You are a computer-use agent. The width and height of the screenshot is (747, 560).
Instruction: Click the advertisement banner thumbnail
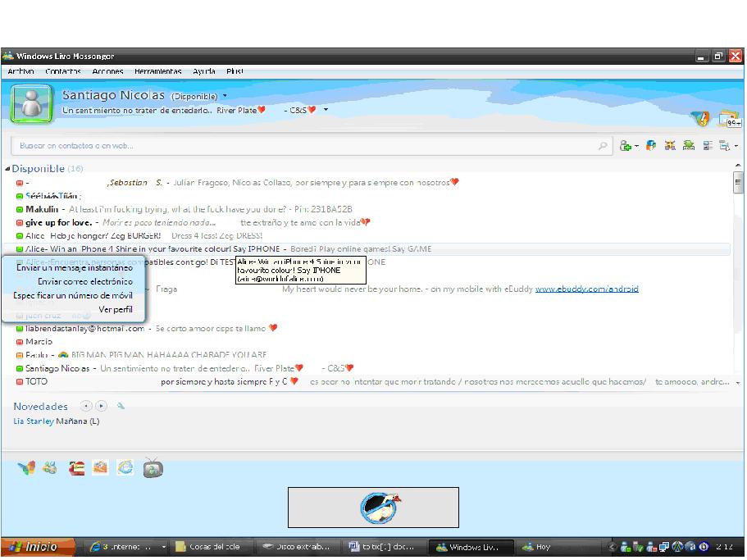pos(373,508)
